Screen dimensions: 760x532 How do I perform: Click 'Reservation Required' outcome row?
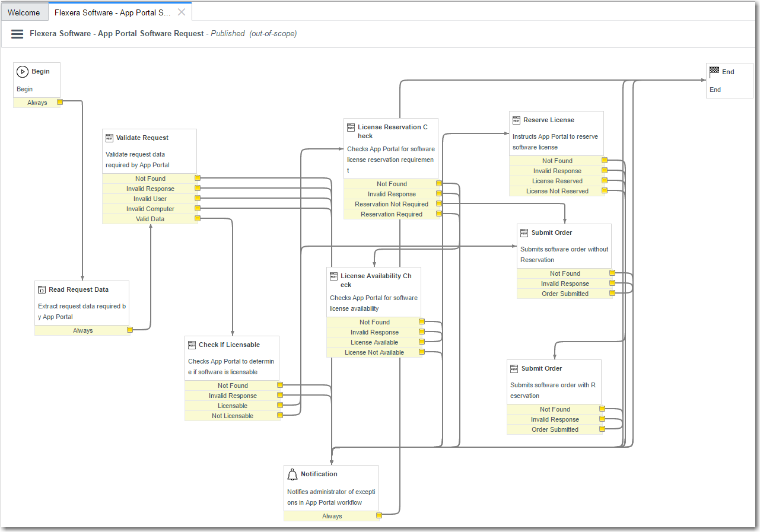coord(392,214)
